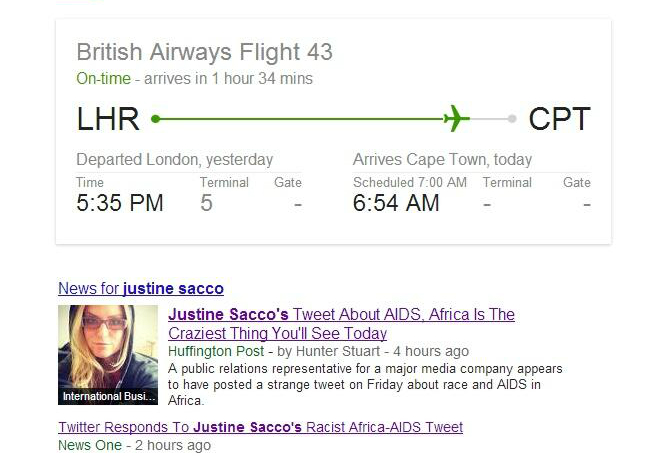Screen dimensions: 661x468
Task: Click the green flight progress line
Action: 300,119
